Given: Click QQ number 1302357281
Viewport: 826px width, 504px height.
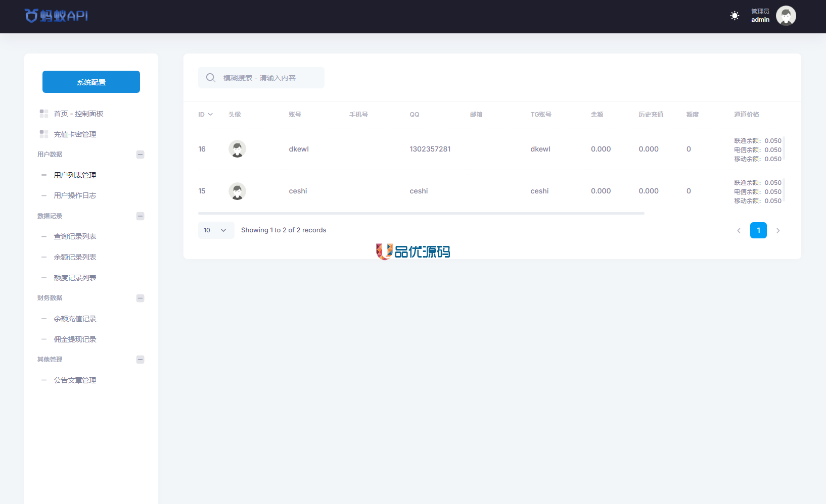Looking at the screenshot, I should tap(430, 149).
